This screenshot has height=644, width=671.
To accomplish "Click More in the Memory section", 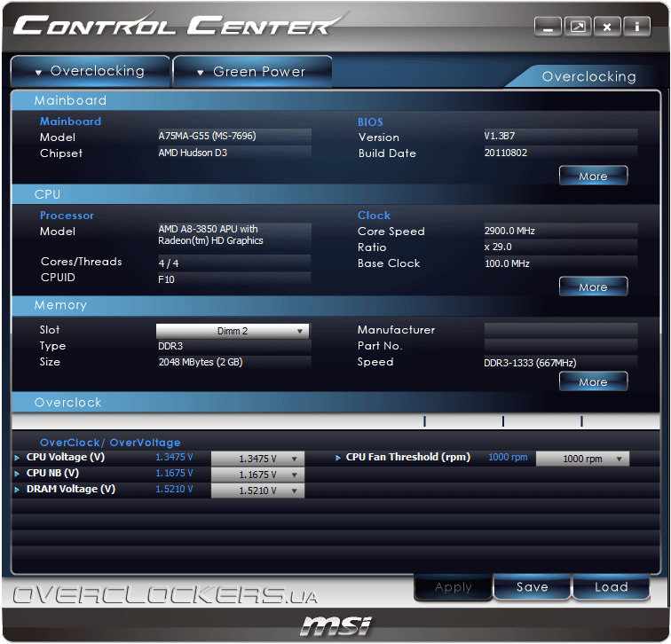I will pyautogui.click(x=593, y=381).
